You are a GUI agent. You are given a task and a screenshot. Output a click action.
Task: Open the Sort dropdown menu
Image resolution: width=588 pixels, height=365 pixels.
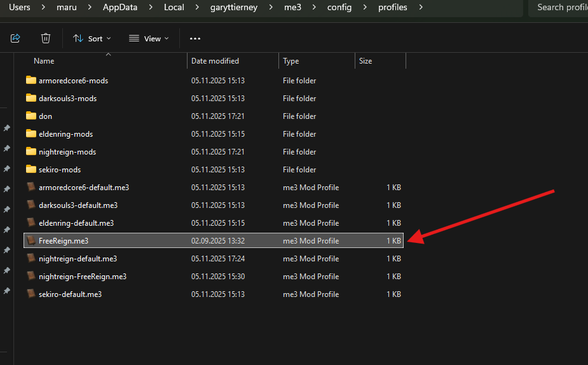(92, 38)
